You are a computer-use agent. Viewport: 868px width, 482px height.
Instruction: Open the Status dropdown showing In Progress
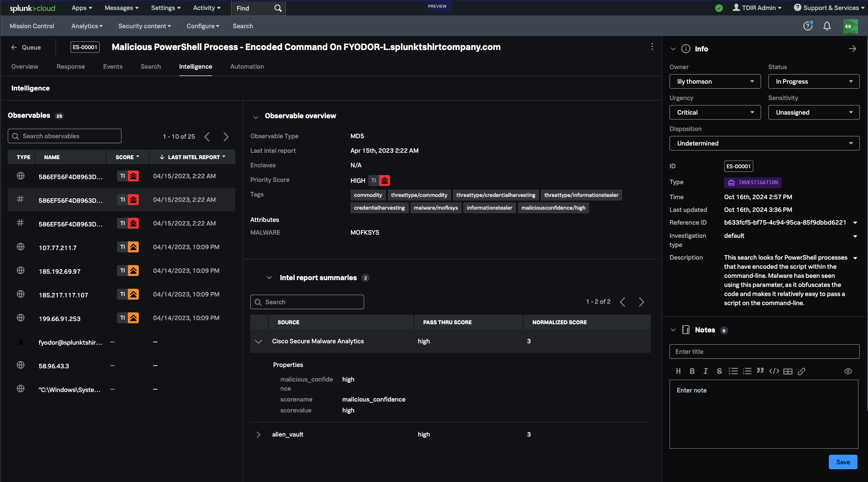[814, 81]
